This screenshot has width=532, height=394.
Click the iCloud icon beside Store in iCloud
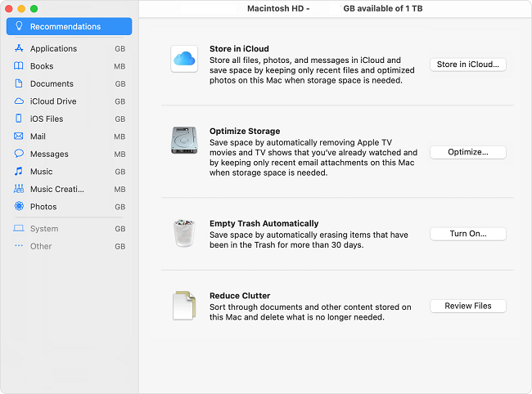(x=184, y=59)
